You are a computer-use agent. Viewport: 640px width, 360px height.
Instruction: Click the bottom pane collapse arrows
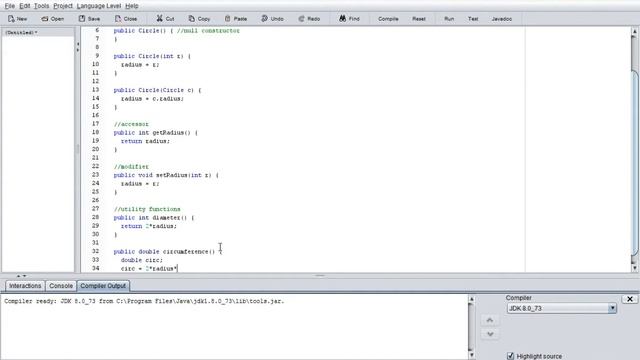(21, 276)
